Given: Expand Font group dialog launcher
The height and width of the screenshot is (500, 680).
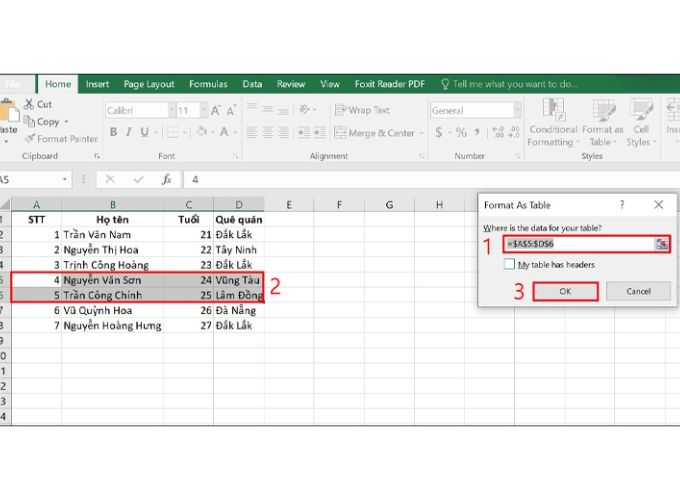Looking at the screenshot, I should [235, 156].
